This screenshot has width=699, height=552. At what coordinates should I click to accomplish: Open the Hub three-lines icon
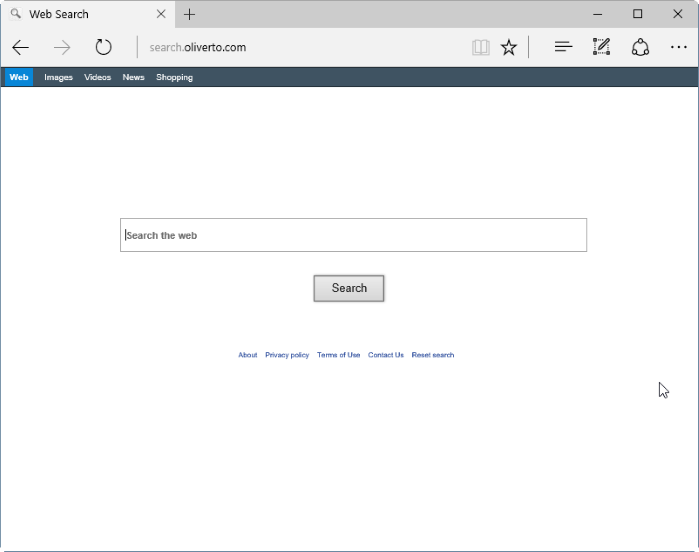pyautogui.click(x=563, y=46)
